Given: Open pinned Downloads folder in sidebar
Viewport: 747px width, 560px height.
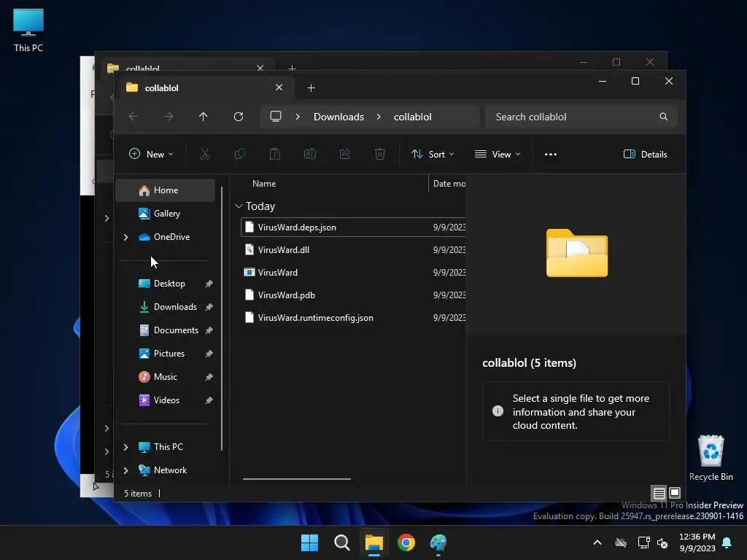Looking at the screenshot, I should pyautogui.click(x=165, y=307).
